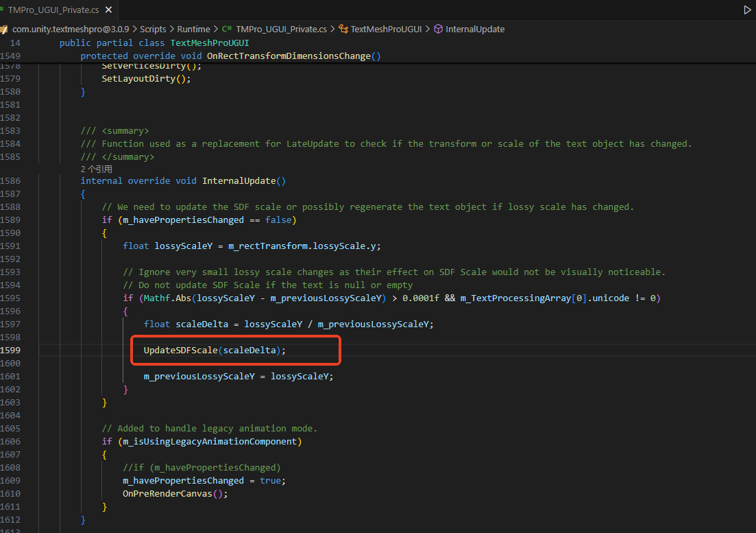This screenshot has width=756, height=533.
Task: Click m_isUsingLegacyAnimationComponent in the if statement
Action: [209, 442]
